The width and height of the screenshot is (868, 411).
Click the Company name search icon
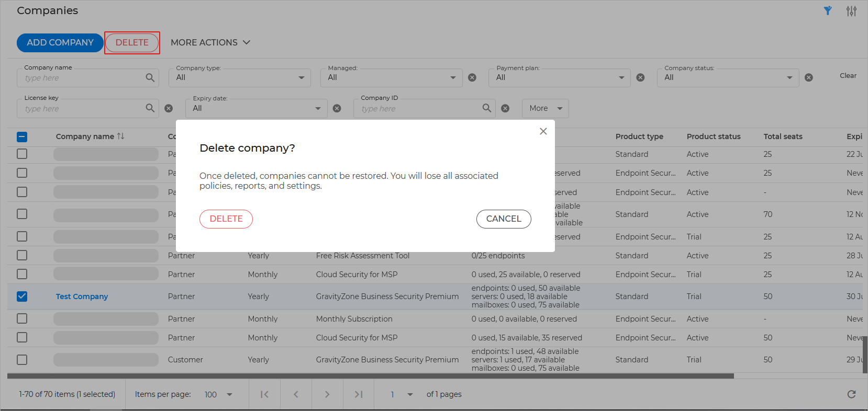[150, 78]
